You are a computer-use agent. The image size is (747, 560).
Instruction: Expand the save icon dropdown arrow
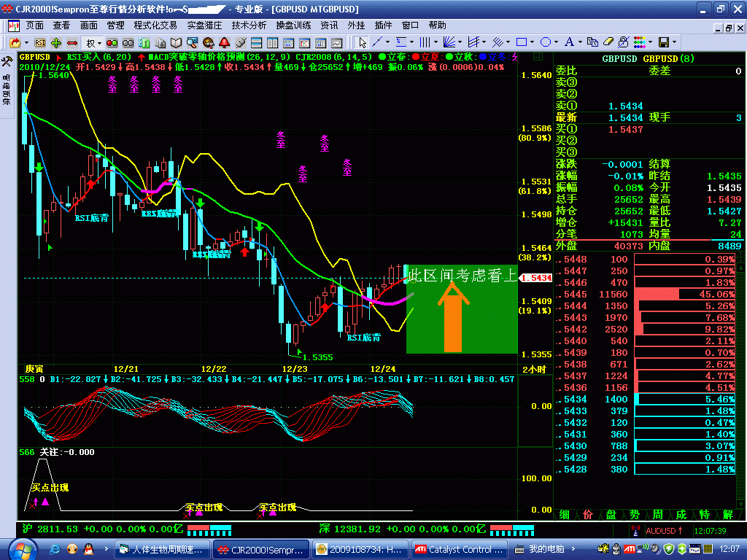pyautogui.click(x=674, y=42)
